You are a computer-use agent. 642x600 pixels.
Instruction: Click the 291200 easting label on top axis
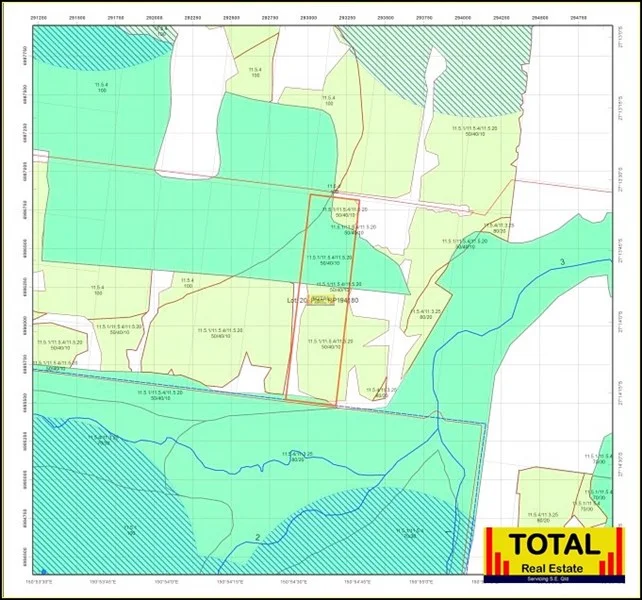[38, 17]
